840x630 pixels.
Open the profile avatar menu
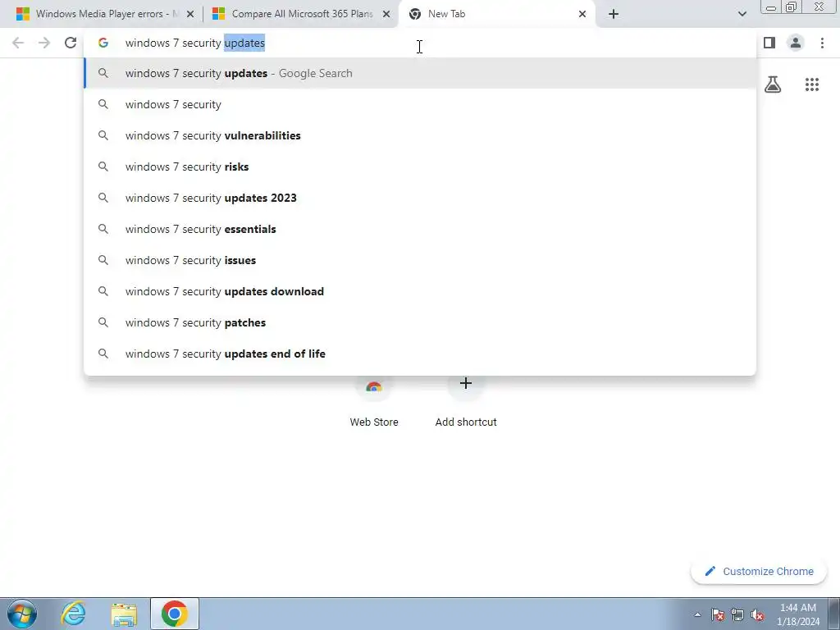[x=796, y=43]
